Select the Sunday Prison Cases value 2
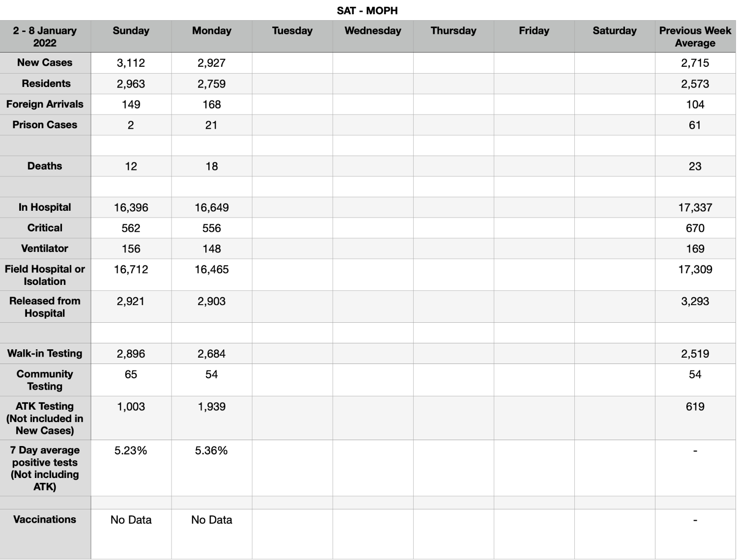Image resolution: width=737 pixels, height=560 pixels. [131, 125]
